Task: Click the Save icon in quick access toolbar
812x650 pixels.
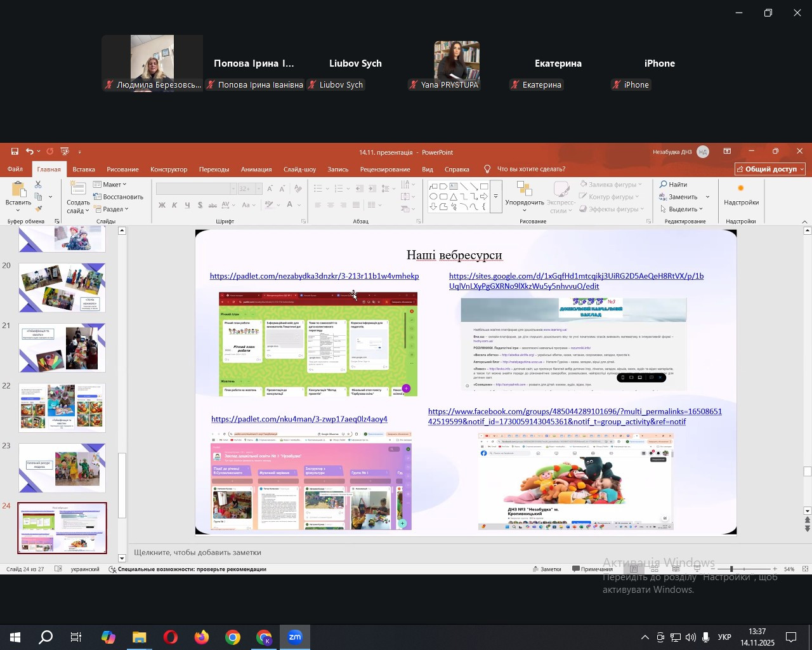Action: (x=15, y=152)
